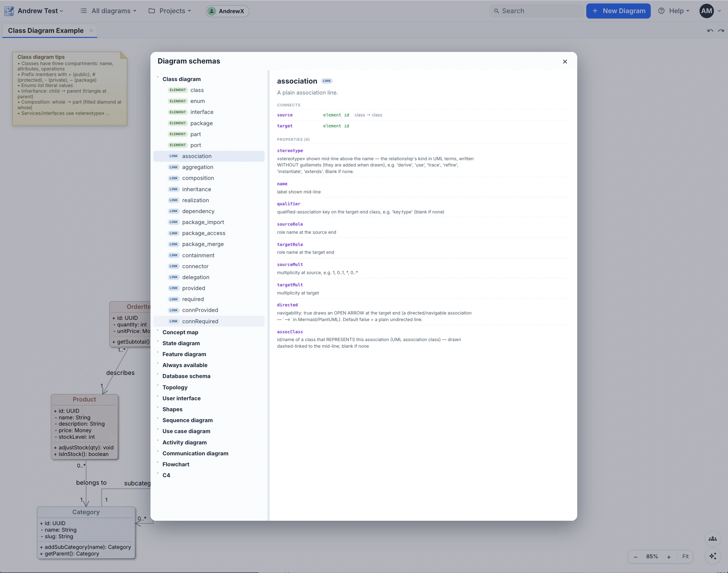Select the port element schema
The image size is (728, 573).
209,145
